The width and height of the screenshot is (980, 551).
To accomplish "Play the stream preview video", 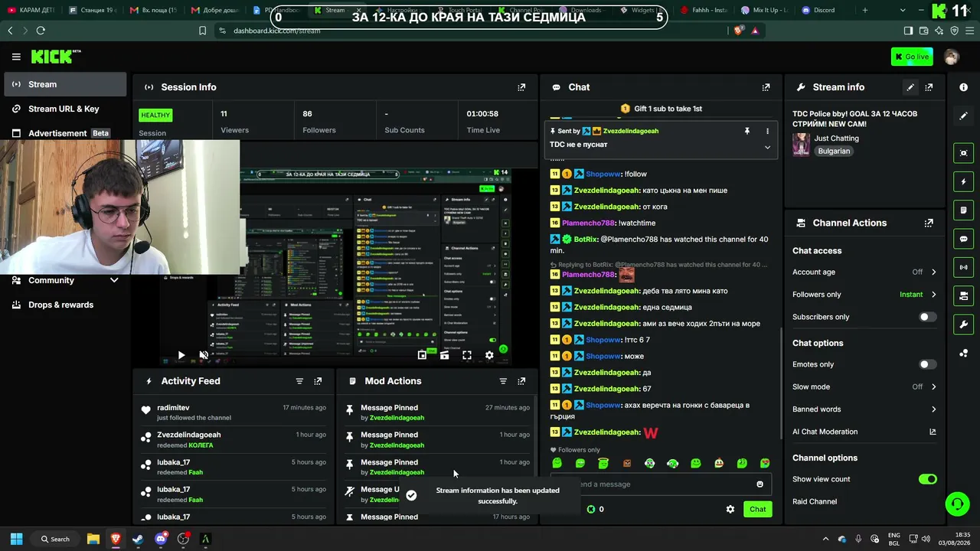I will pos(181,355).
